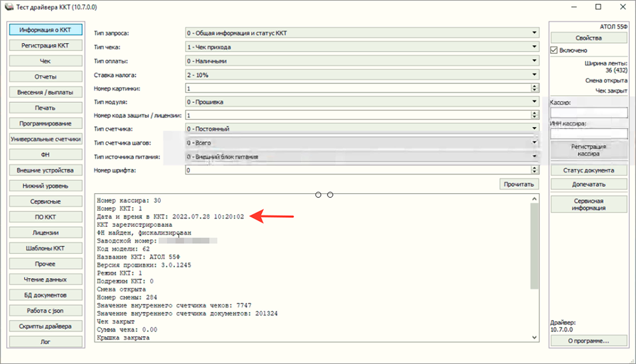The height and width of the screenshot is (364, 636).
Task: Click line 'Дата и время в ККТ'
Action: coord(170,217)
